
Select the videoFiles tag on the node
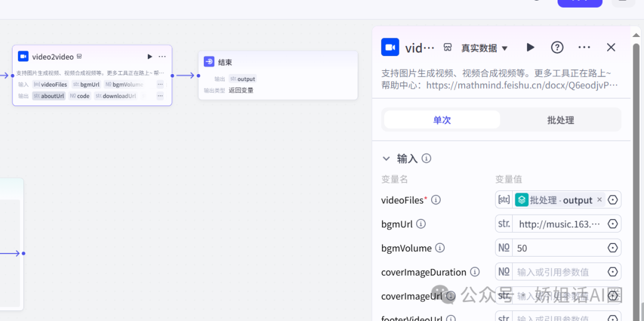50,84
